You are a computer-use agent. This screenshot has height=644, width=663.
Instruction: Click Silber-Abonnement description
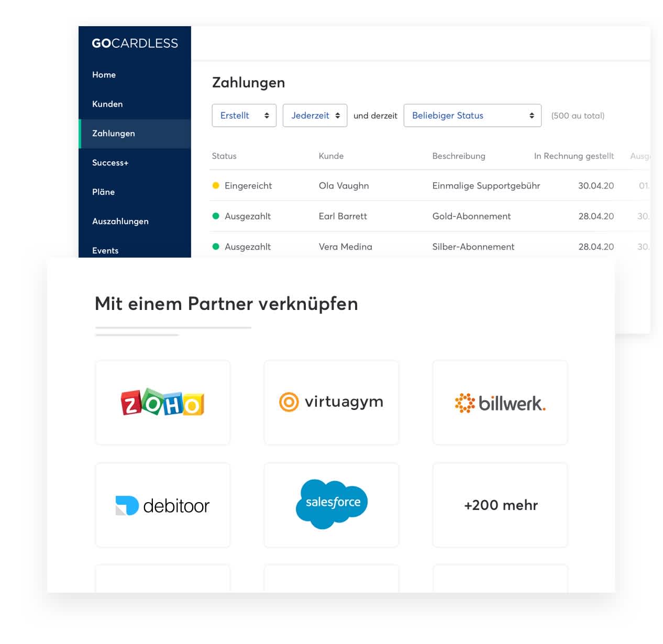(x=473, y=247)
